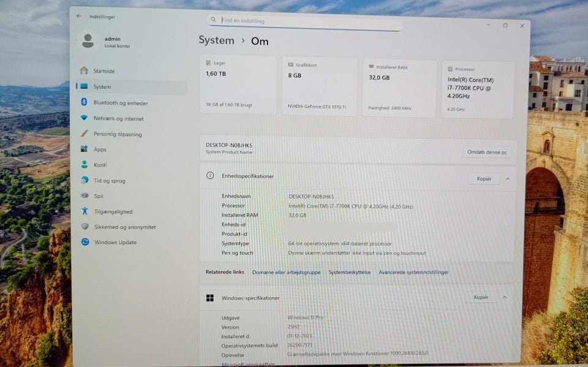Click the Bluetooth icon in sidebar
This screenshot has width=588, height=367.
click(x=84, y=102)
